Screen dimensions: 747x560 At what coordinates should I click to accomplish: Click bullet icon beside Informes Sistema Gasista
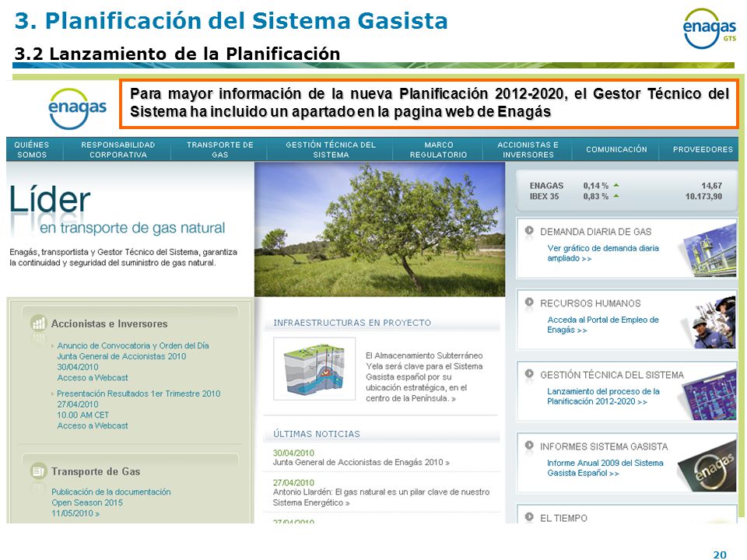[x=529, y=445]
